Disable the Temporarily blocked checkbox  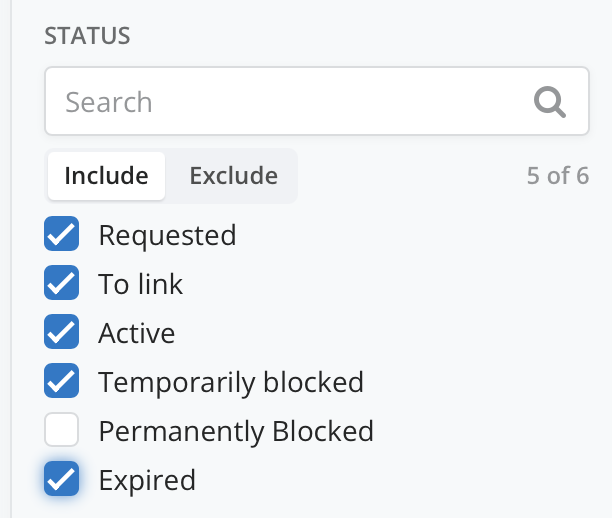(x=62, y=382)
